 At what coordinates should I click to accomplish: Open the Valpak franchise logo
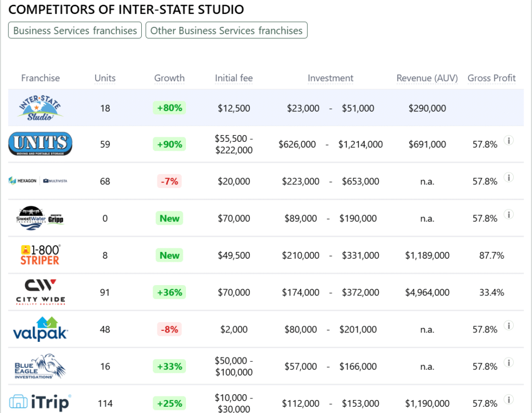pyautogui.click(x=41, y=329)
